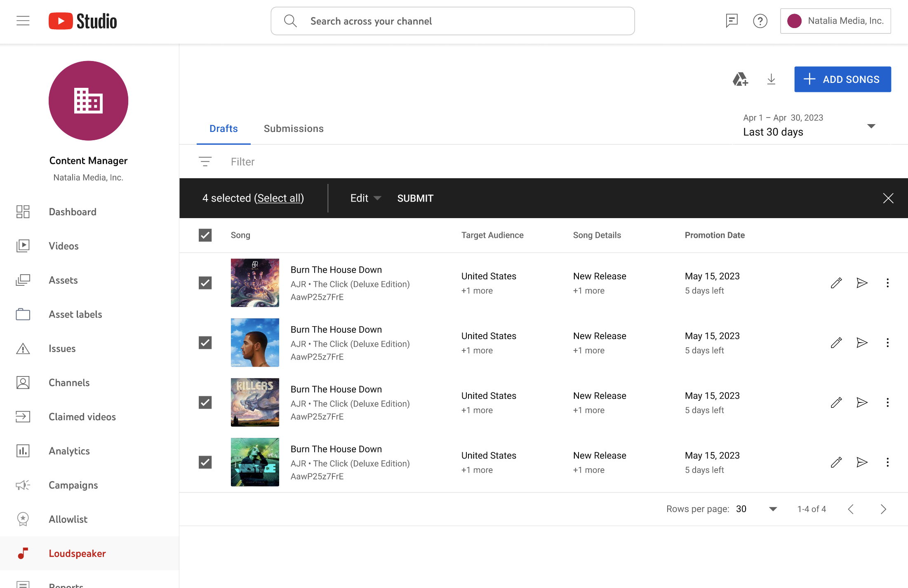Click the ADD SONGS button
Viewport: 908px width, 588px height.
[x=842, y=79]
